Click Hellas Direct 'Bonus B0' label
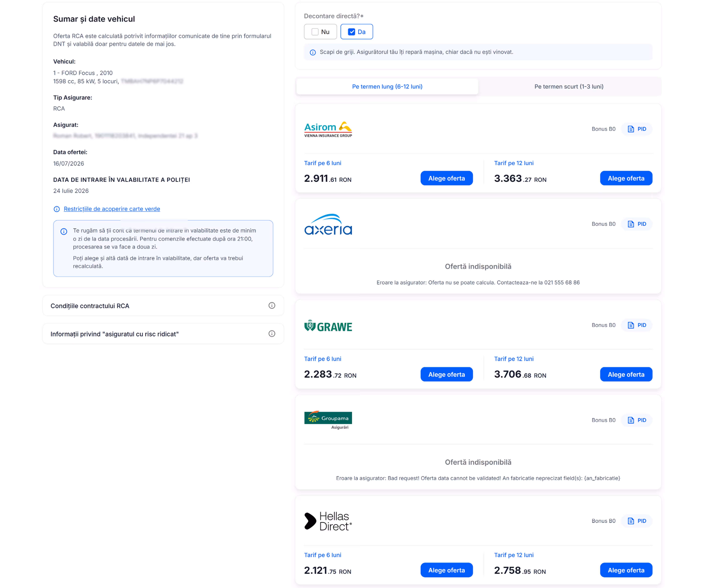The height and width of the screenshot is (588, 704). (x=603, y=521)
